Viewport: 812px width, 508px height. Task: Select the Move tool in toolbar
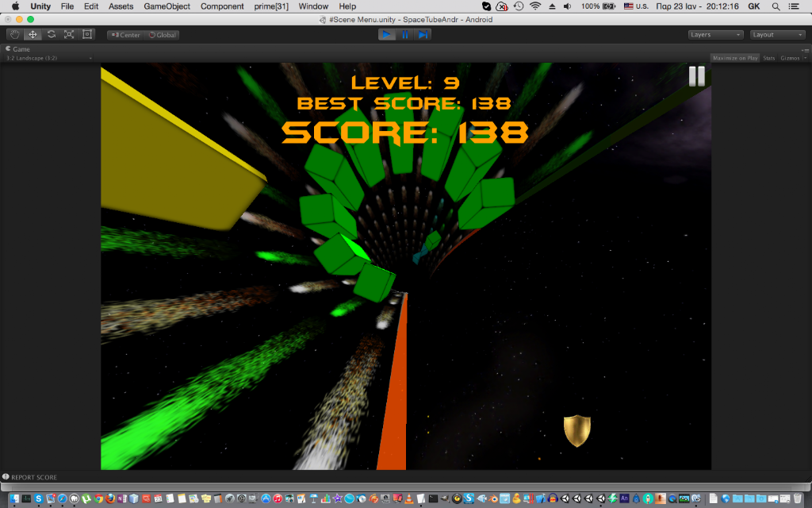click(x=33, y=34)
